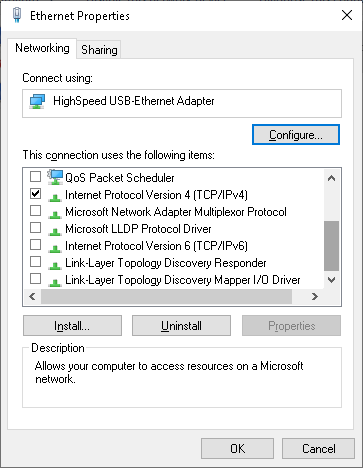This screenshot has height=468, width=363.
Task: Click the Link-Layer Topology Discovery Responder icon
Action: click(55, 266)
